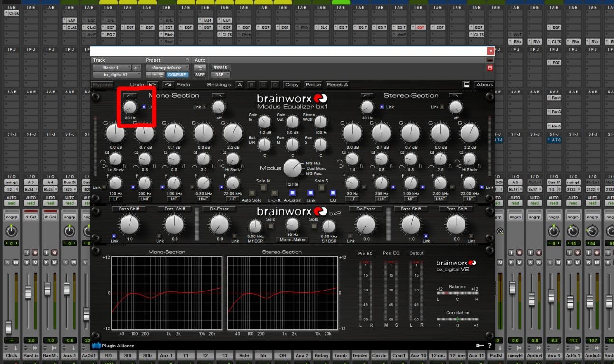Select settings slot C
This screenshot has width=614, height=364.
(264, 84)
